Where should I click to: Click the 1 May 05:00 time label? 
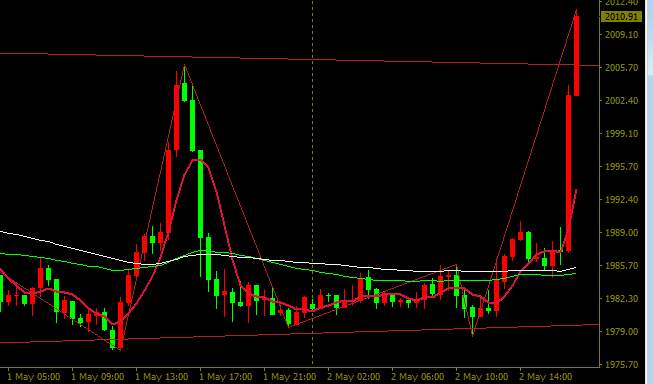(34, 377)
